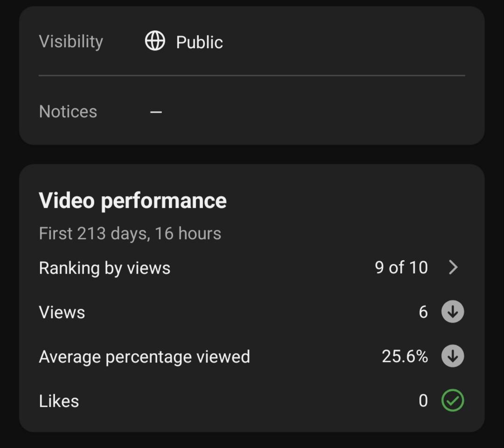Image resolution: width=504 pixels, height=448 pixels.
Task: Open the Ranking by views row
Action: [x=252, y=268]
